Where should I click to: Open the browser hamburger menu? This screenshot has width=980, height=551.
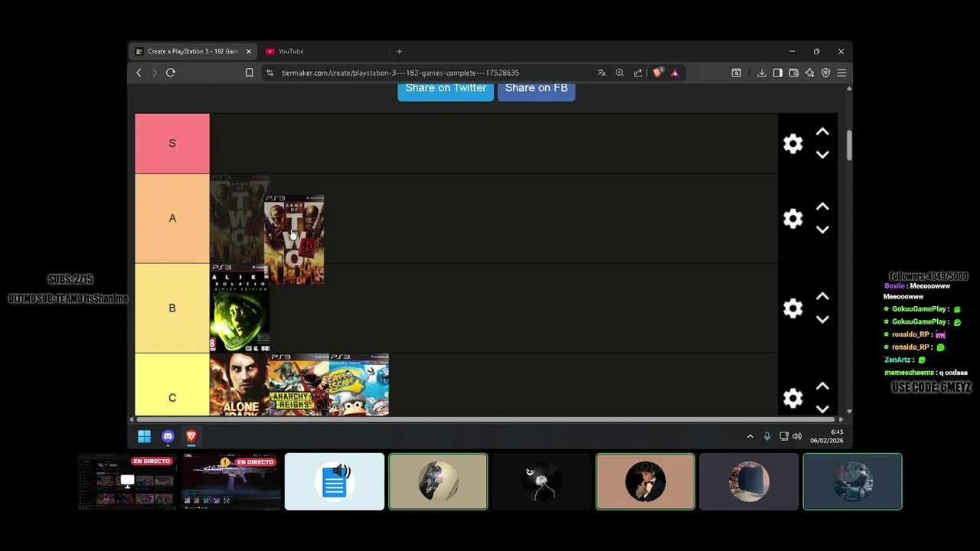point(841,73)
